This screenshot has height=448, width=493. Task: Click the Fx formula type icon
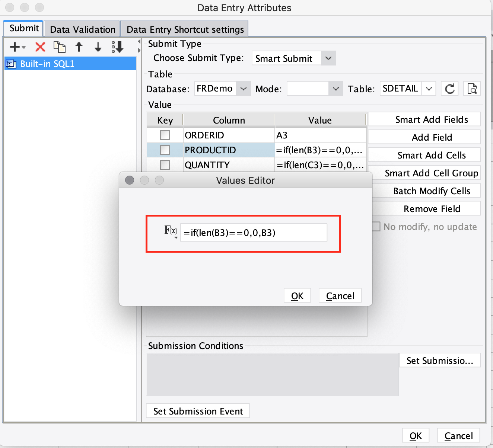[x=171, y=231]
